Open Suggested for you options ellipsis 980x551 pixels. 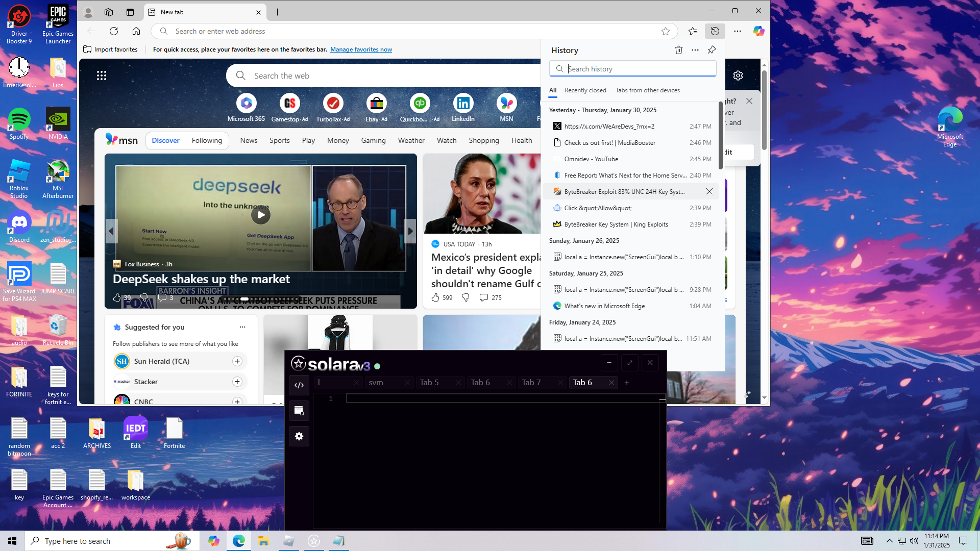[x=242, y=327]
